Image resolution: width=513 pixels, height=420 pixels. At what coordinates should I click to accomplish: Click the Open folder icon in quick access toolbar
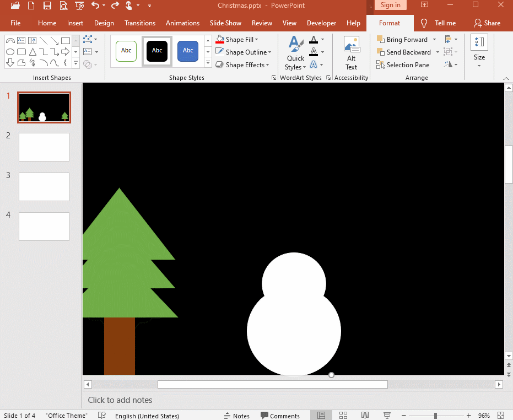pyautogui.click(x=15, y=6)
